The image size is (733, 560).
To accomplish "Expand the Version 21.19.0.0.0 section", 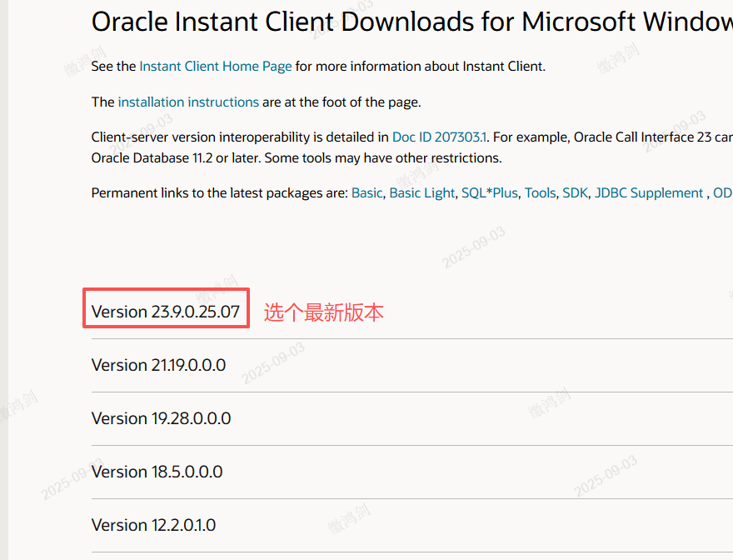I will (158, 365).
